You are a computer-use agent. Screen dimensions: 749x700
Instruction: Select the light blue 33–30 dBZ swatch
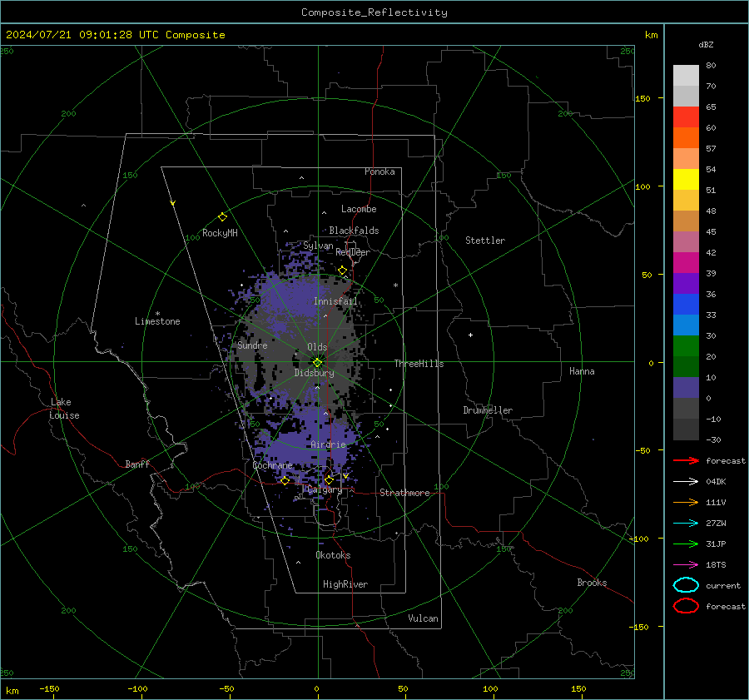686,325
